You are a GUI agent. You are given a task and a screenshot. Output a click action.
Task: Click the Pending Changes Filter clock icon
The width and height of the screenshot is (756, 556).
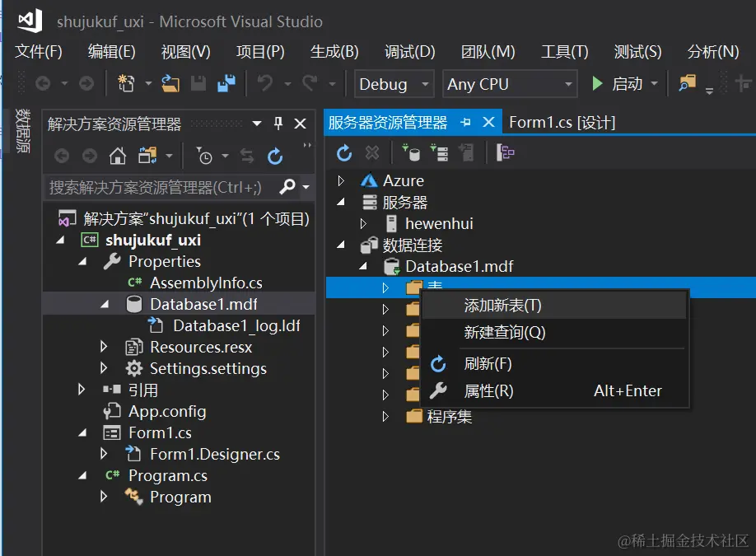204,157
